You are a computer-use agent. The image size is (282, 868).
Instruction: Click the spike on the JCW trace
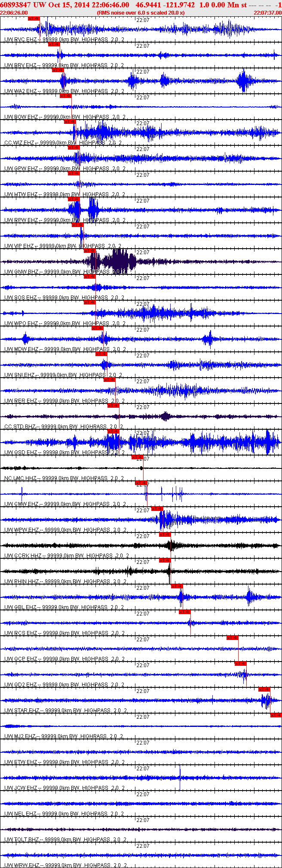pos(180,778)
